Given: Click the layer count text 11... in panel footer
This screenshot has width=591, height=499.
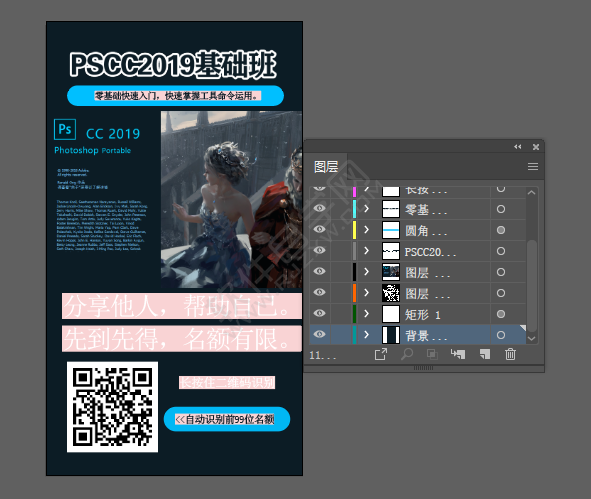Looking at the screenshot, I should coord(322,355).
